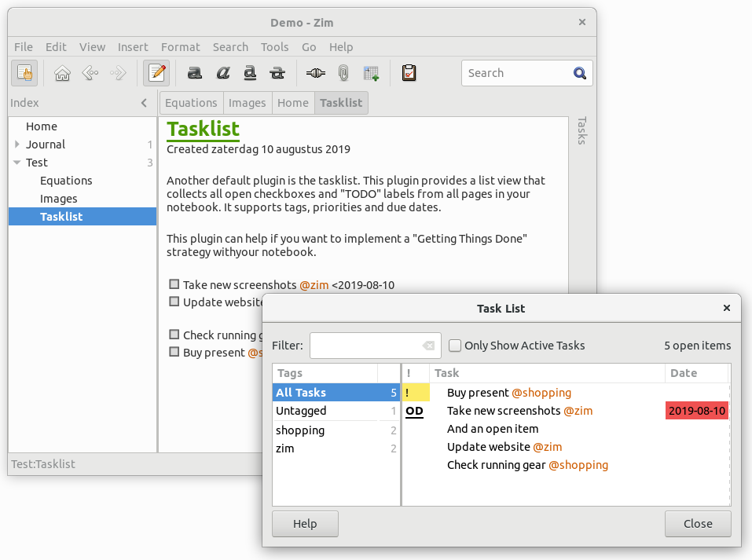The image size is (752, 560).
Task: Attach a file using the paperclip icon
Action: click(x=343, y=72)
